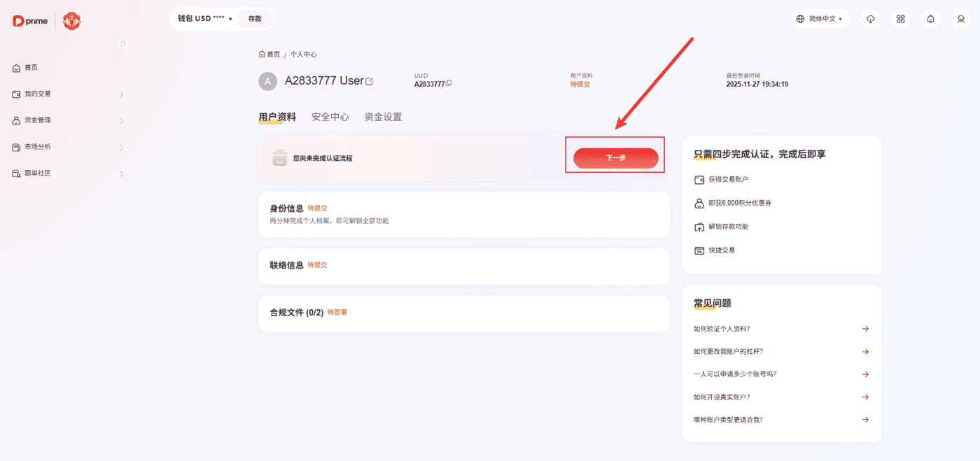Screen dimensions: 980x461
Task: Copy UUID using the copy icon
Action: 449,83
